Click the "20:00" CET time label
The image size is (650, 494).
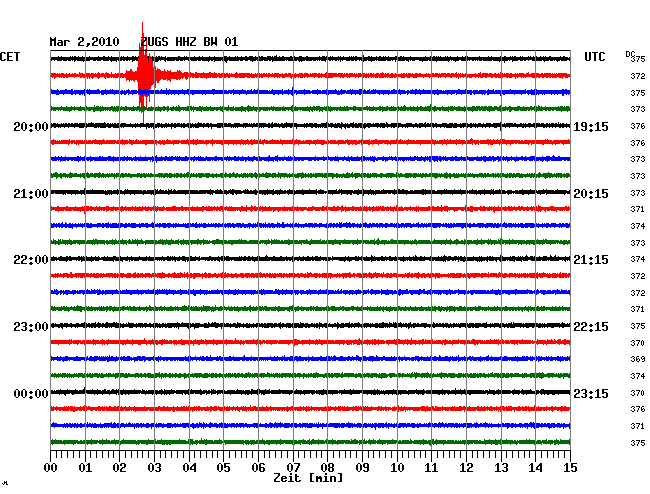(x=31, y=127)
